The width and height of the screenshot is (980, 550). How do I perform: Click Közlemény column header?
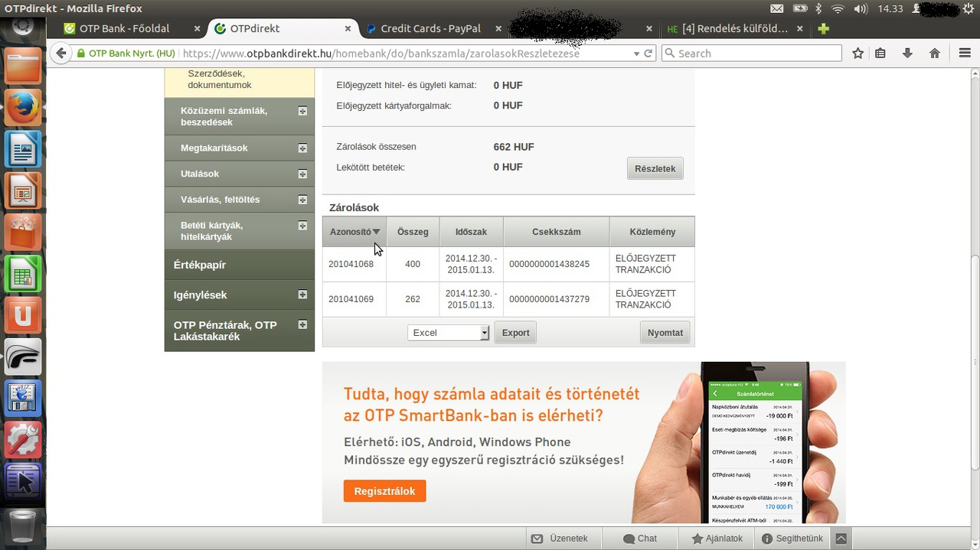click(652, 232)
